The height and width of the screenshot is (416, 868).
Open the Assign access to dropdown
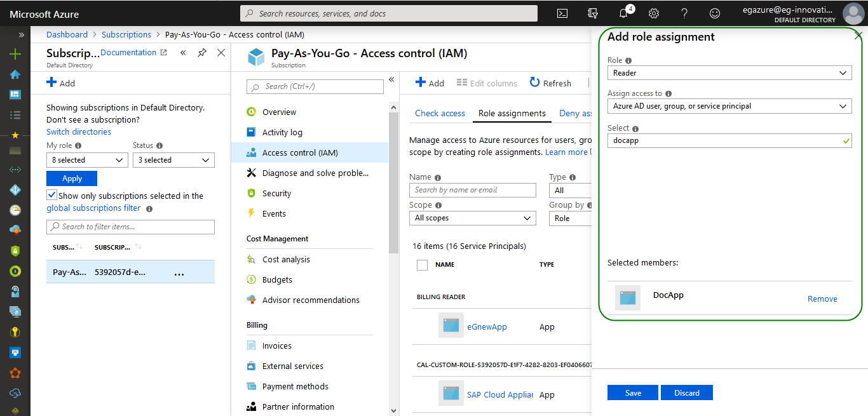pyautogui.click(x=729, y=106)
